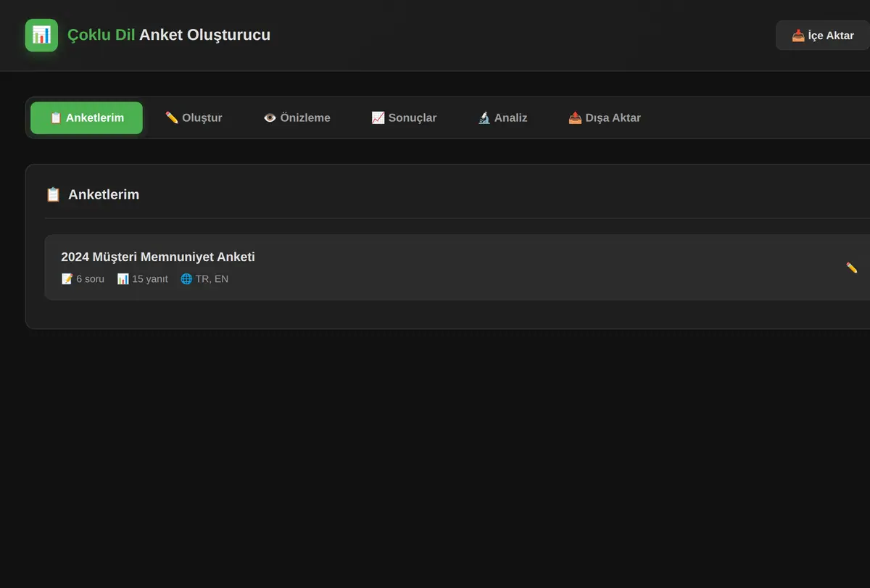Show the Sonuçlar tab
The width and height of the screenshot is (870, 588).
tap(404, 117)
